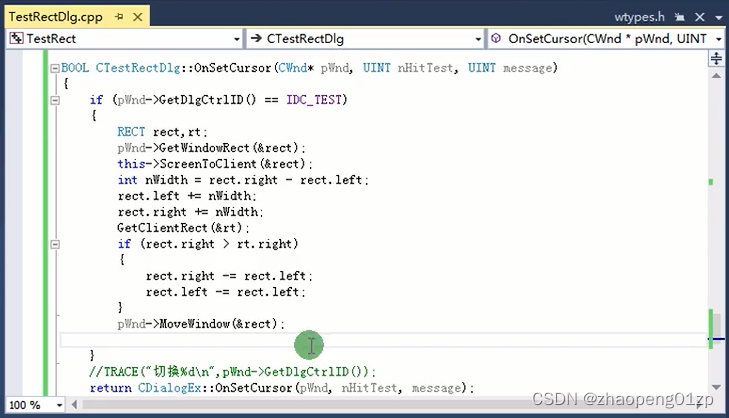The width and height of the screenshot is (729, 418).
Task: Place cursor on the empty highlighted line
Action: pos(384,340)
